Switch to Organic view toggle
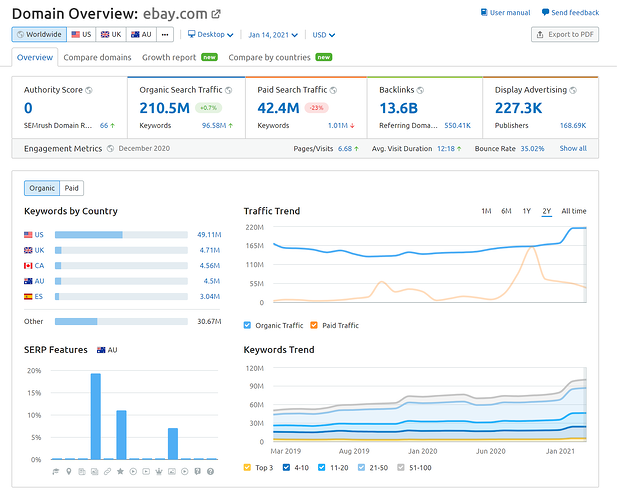Screen dimensions: 624x494 (42, 188)
